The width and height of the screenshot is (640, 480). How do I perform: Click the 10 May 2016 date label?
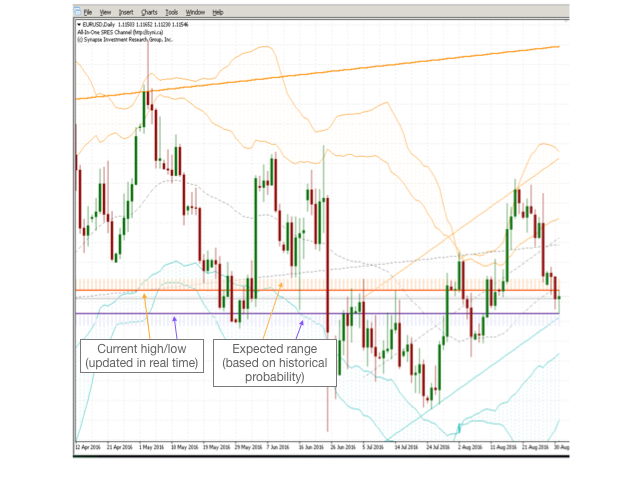[x=184, y=447]
